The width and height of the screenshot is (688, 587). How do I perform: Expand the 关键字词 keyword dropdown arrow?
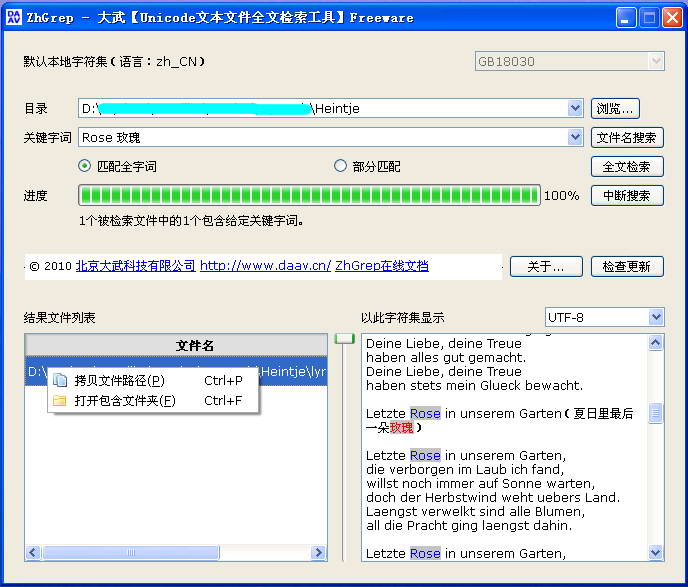[574, 137]
